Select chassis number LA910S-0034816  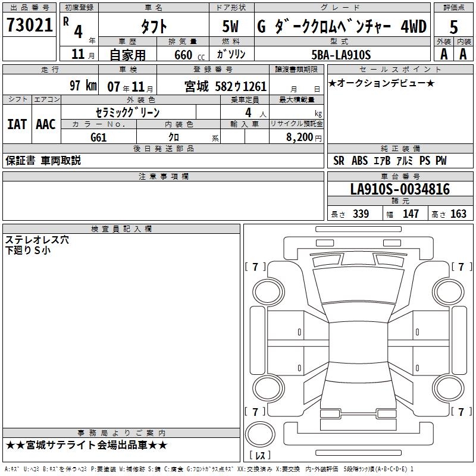coord(399,189)
